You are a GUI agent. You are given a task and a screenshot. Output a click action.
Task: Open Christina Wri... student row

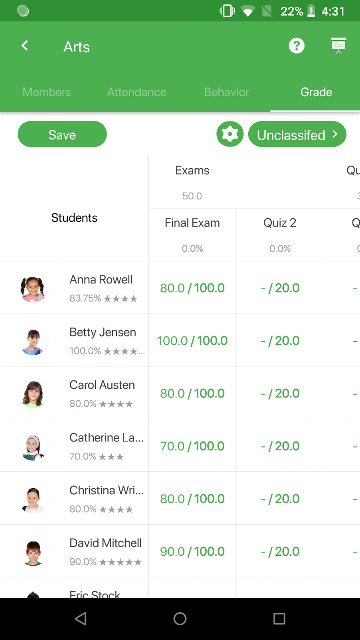pyautogui.click(x=74, y=498)
